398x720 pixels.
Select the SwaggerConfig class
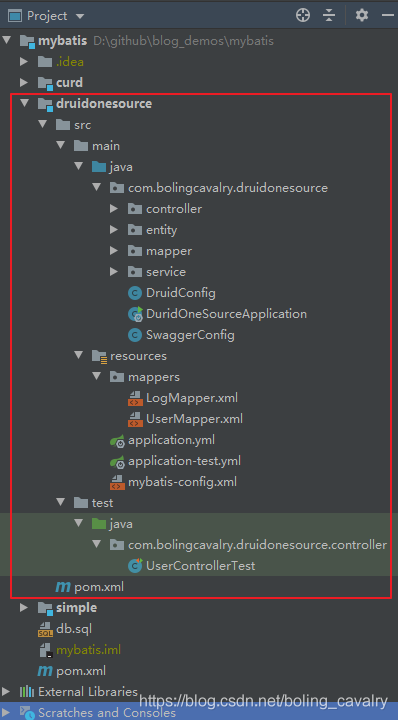(x=191, y=335)
